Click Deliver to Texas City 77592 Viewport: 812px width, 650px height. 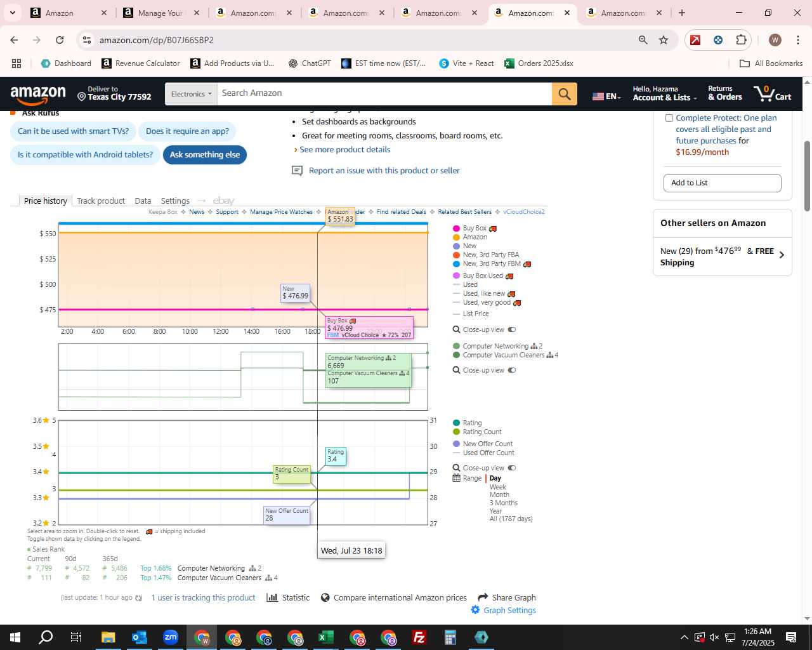(114, 93)
